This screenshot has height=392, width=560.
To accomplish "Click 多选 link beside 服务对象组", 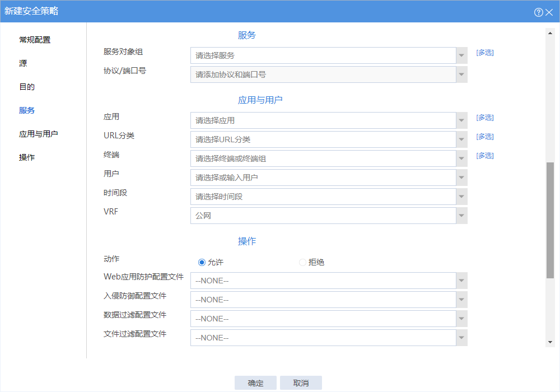I will (x=485, y=53).
